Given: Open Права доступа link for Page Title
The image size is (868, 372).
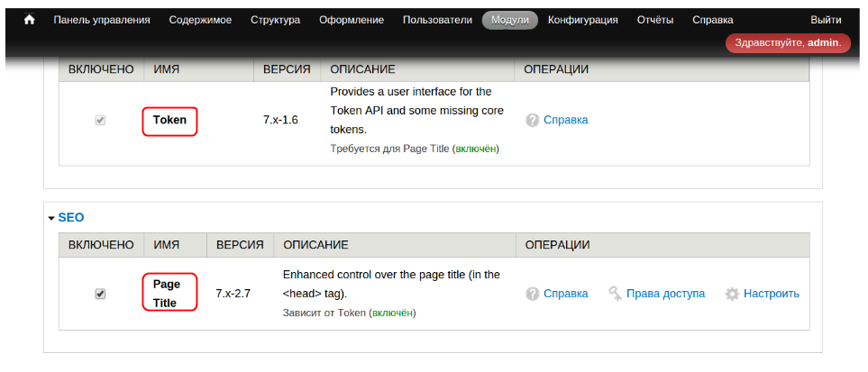Looking at the screenshot, I should (665, 294).
